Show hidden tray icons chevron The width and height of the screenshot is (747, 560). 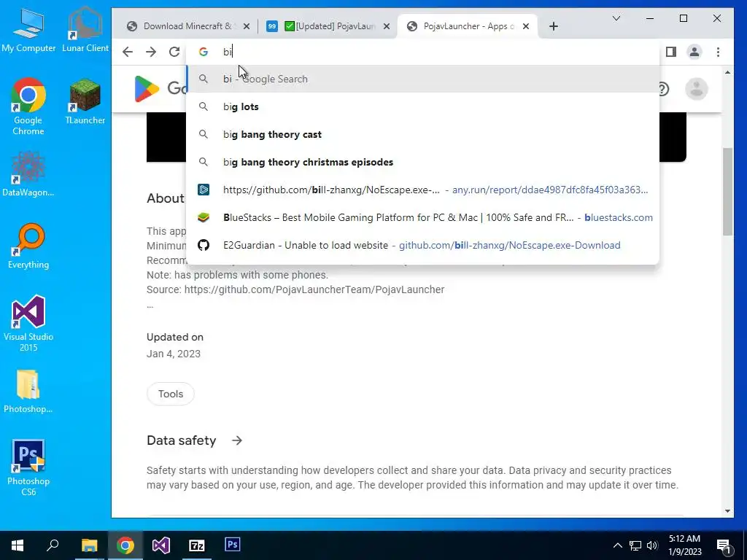[x=617, y=545]
